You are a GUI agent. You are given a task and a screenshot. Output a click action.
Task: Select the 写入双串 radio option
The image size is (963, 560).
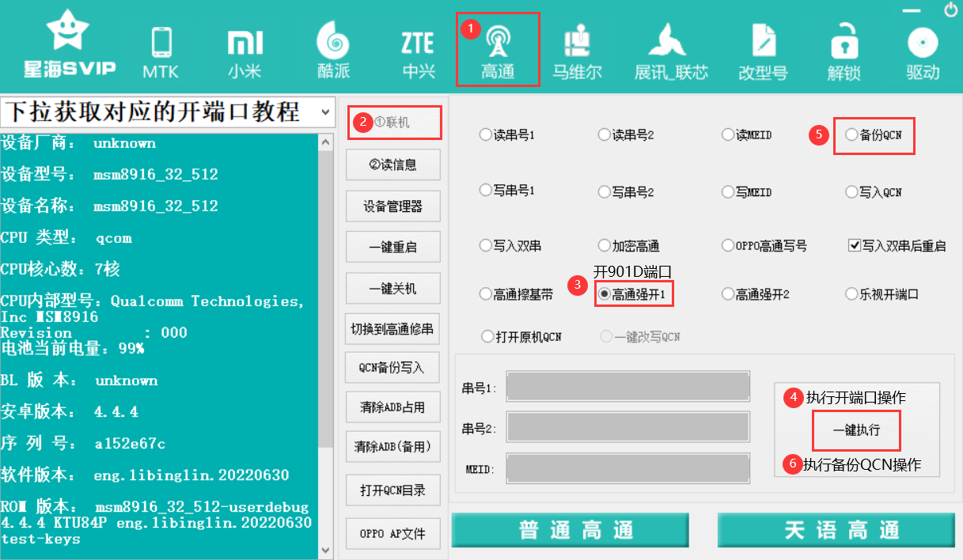tap(511, 246)
